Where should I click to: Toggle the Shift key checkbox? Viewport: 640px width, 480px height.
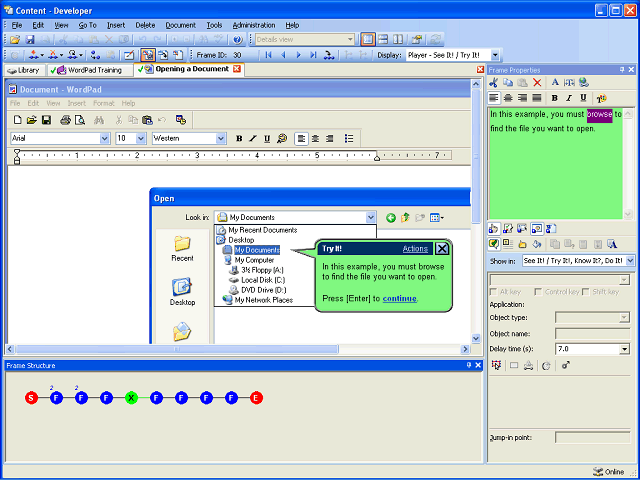(586, 292)
